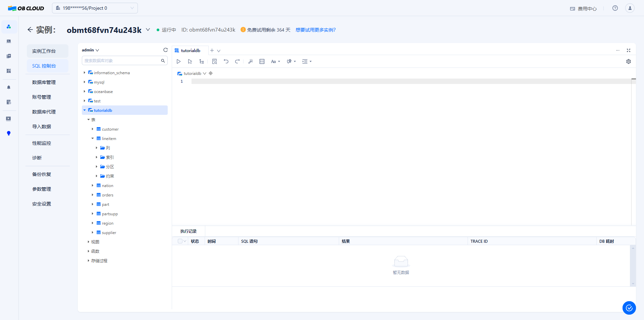This screenshot has width=644, height=320.
Task: Open the OB Cloud home logo
Action: click(26, 8)
